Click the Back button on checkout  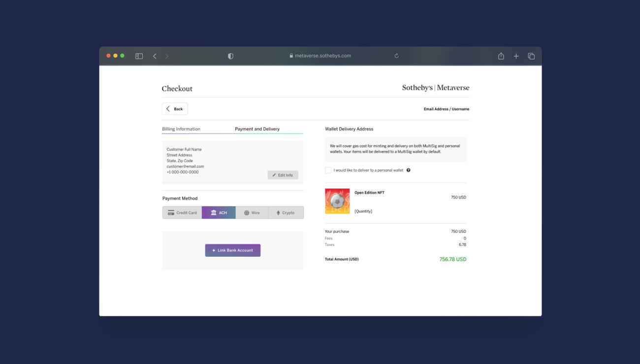click(175, 109)
